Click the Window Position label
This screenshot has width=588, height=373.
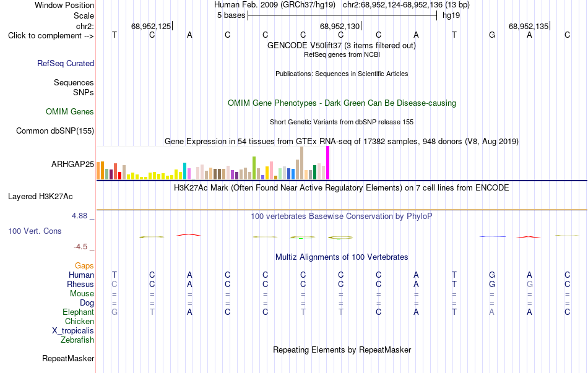click(x=64, y=5)
